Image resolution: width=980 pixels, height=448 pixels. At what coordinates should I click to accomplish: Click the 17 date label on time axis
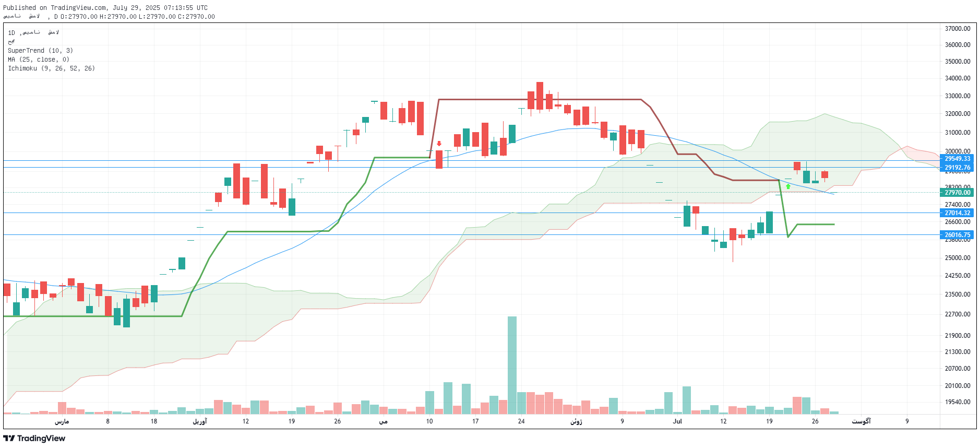475,421
